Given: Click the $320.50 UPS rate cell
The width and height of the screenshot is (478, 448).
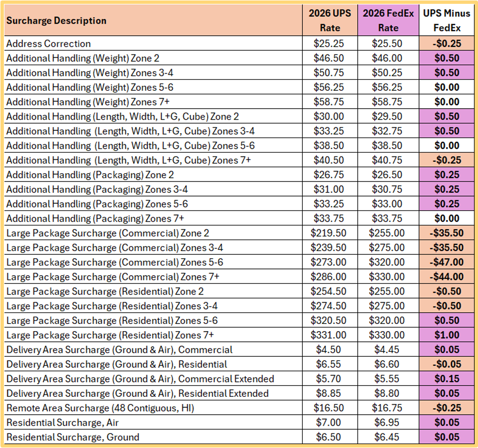Looking at the screenshot, I should point(330,321).
